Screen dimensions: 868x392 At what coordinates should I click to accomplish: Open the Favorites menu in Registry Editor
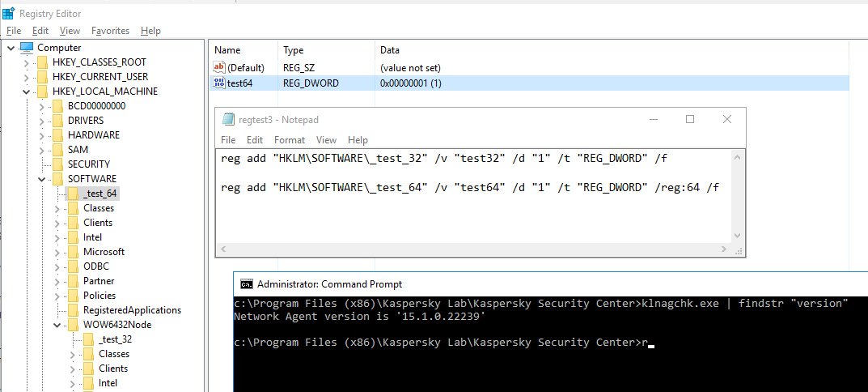click(x=110, y=31)
